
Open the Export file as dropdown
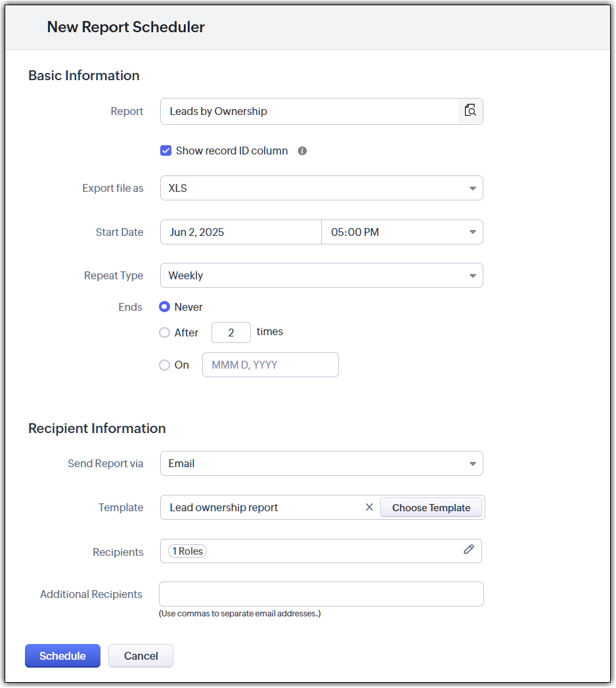coord(321,188)
